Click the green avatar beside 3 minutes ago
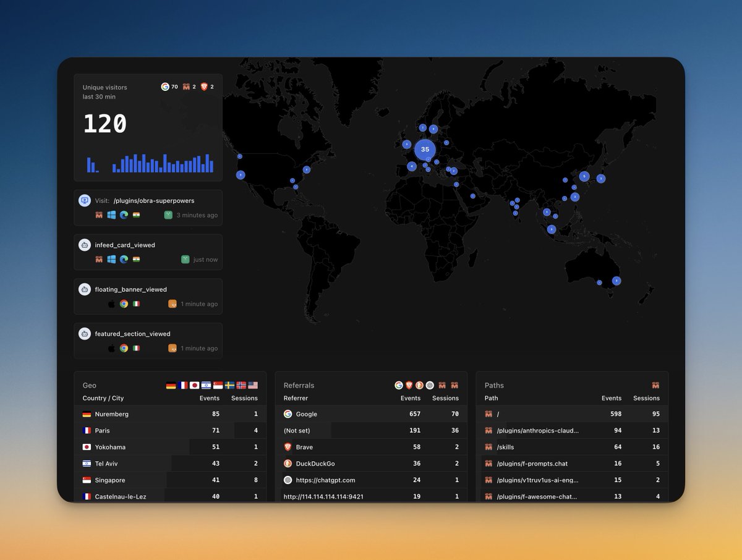 point(168,215)
